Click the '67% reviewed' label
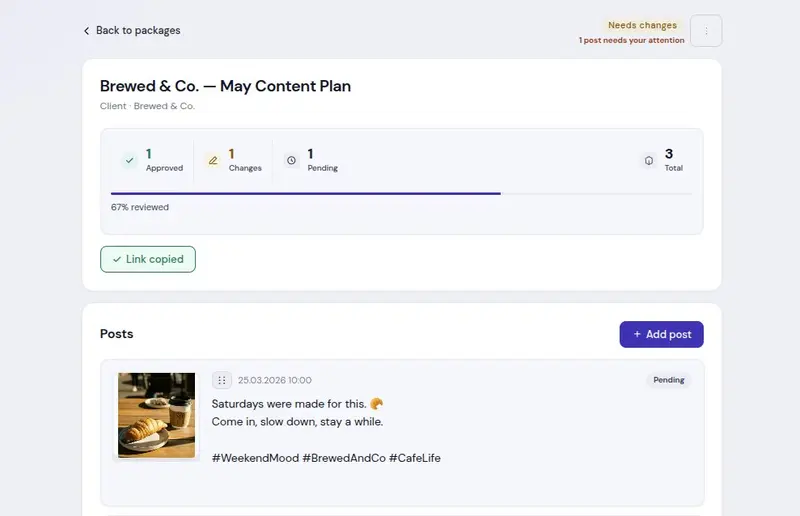 click(140, 207)
